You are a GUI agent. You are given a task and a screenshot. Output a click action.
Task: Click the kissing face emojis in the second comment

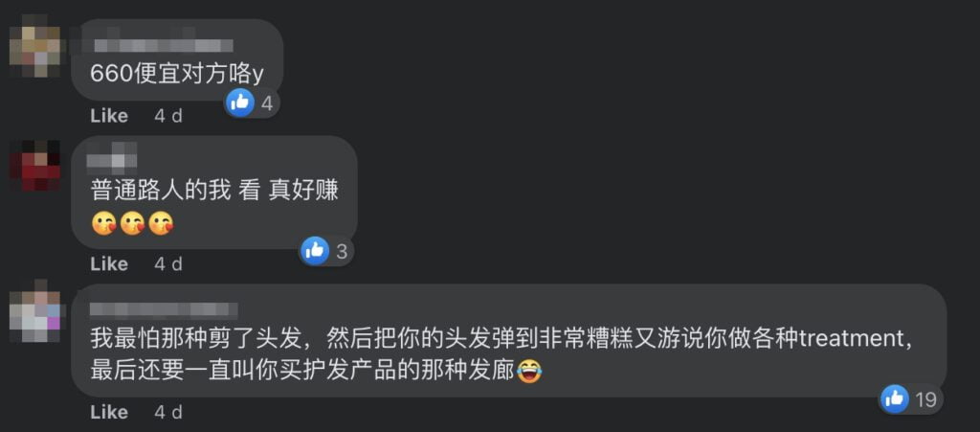click(x=132, y=223)
